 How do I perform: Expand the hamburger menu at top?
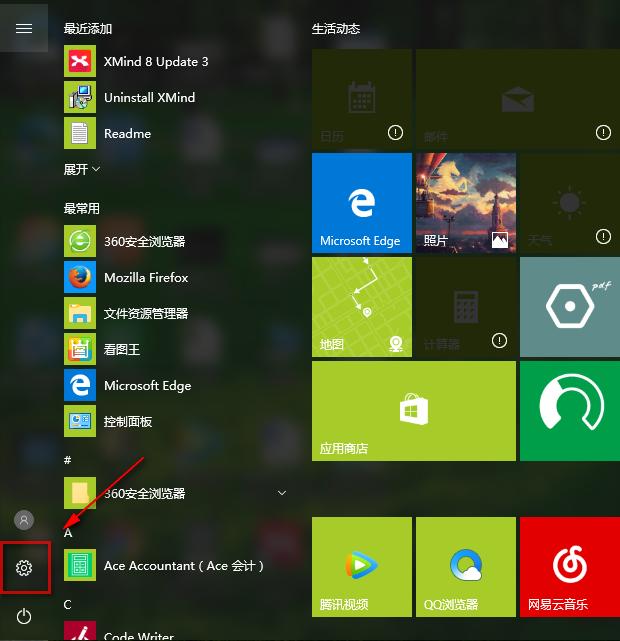click(25, 29)
